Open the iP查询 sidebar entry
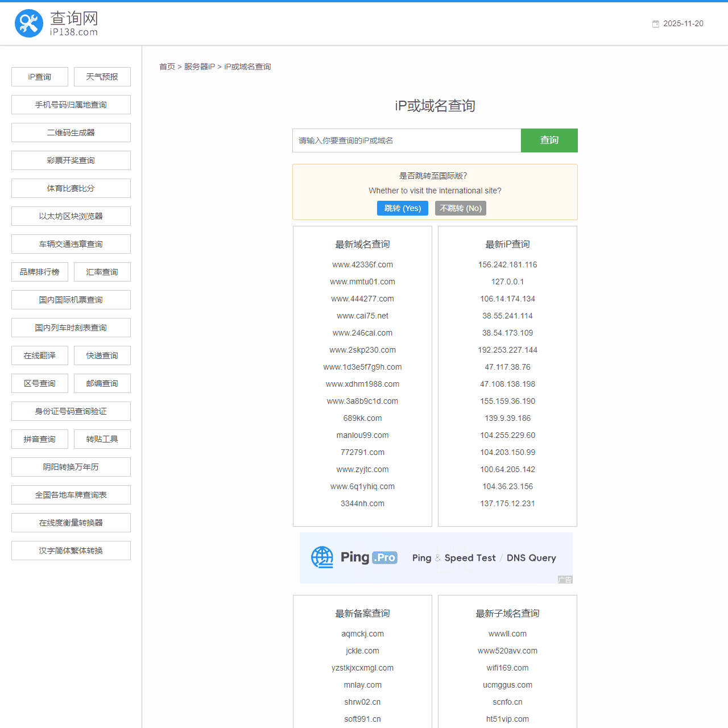 pos(39,77)
